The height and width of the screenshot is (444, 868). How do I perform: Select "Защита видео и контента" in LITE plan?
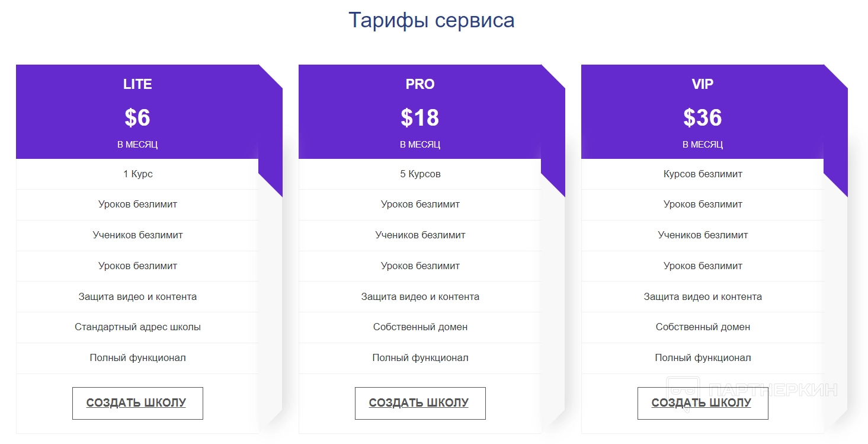[x=137, y=296]
